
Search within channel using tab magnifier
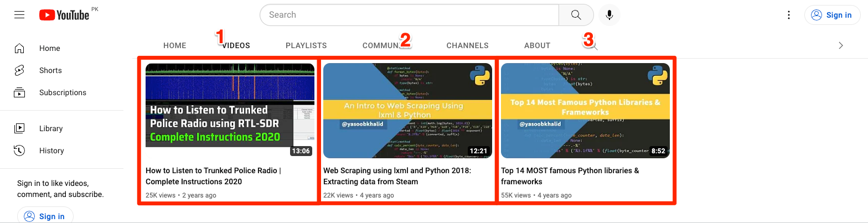592,46
